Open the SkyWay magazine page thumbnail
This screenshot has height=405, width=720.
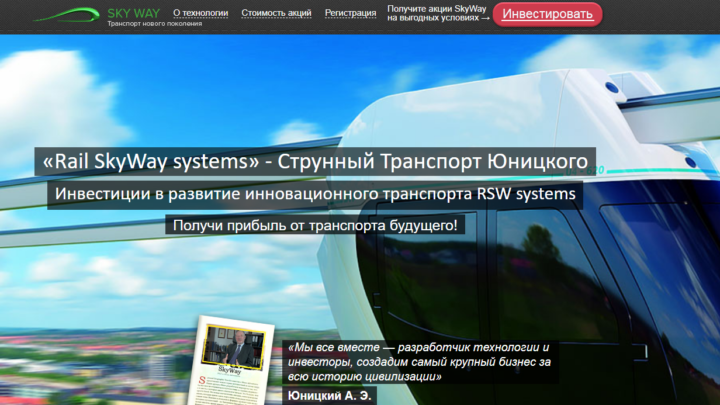[x=232, y=361]
